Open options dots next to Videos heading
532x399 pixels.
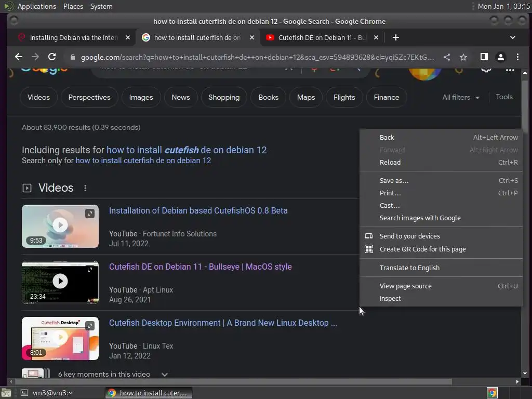[85, 188]
